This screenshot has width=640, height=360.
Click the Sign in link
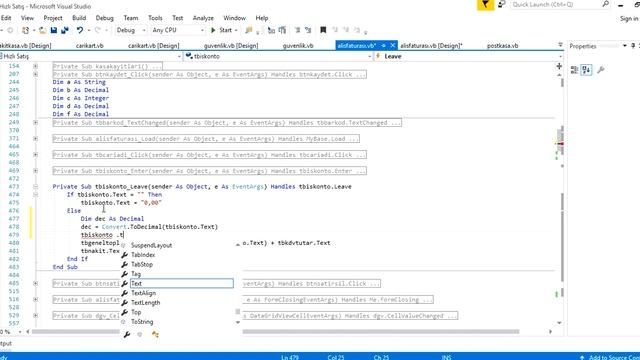629,18
